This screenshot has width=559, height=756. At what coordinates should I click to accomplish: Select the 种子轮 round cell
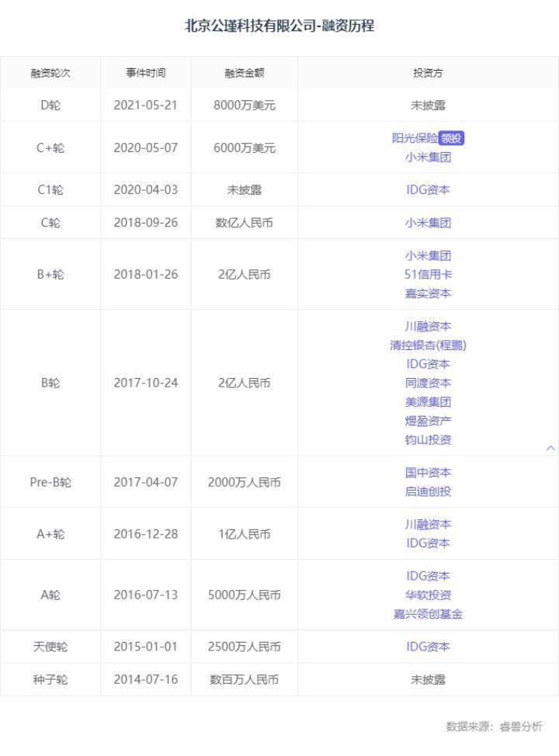click(50, 679)
